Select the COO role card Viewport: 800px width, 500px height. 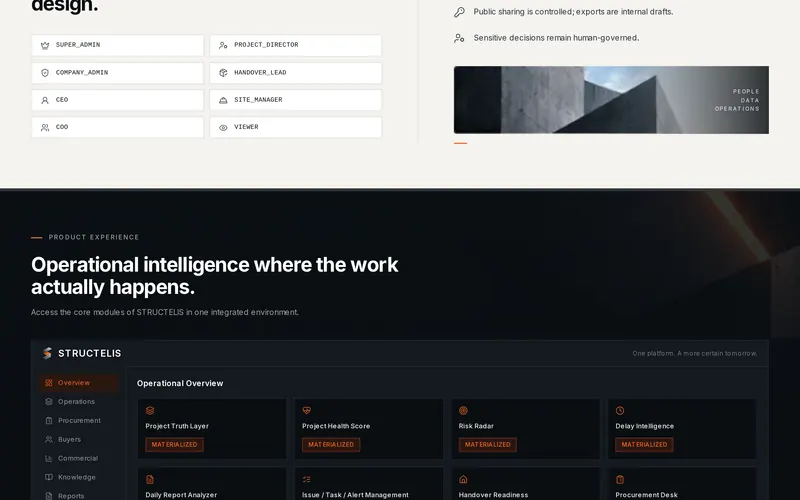(x=117, y=128)
